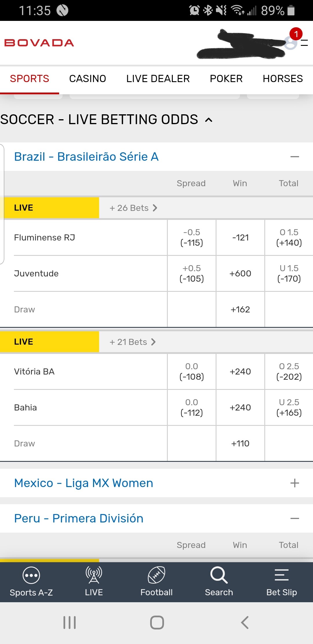Tap the account profile icon with notification

point(291,43)
